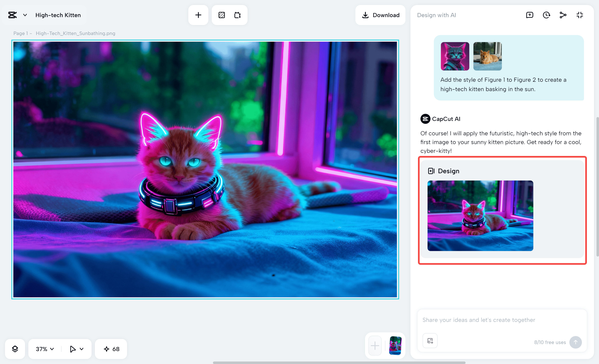Attach an image to the chat prompt
599x364 pixels.
[x=430, y=340]
